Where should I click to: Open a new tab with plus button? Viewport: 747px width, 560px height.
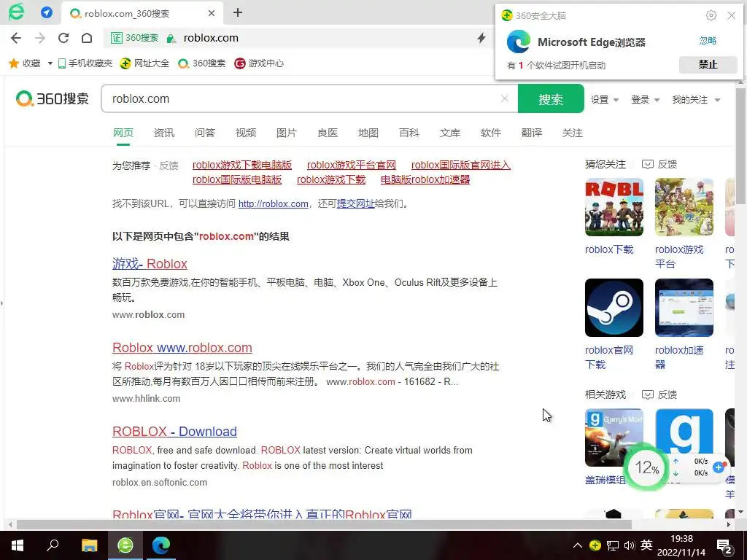(238, 12)
